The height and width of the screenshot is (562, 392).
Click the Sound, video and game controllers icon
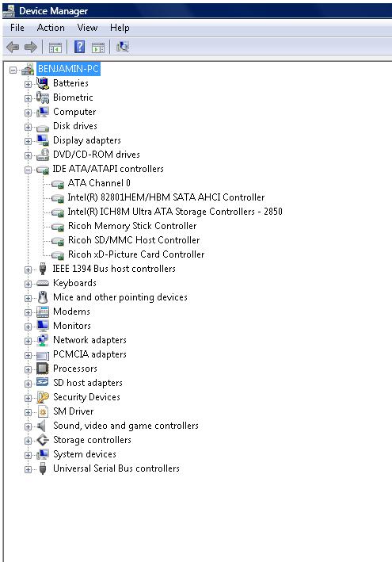[42, 426]
